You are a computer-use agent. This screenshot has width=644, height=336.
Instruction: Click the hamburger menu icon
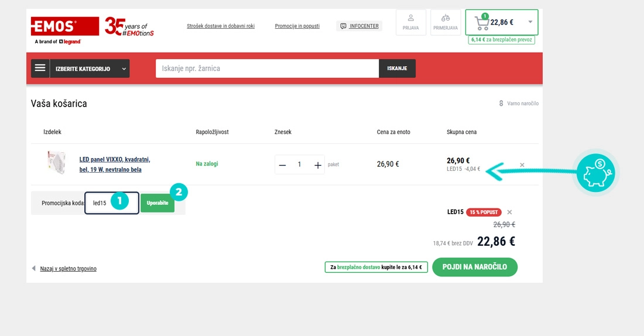pyautogui.click(x=40, y=68)
